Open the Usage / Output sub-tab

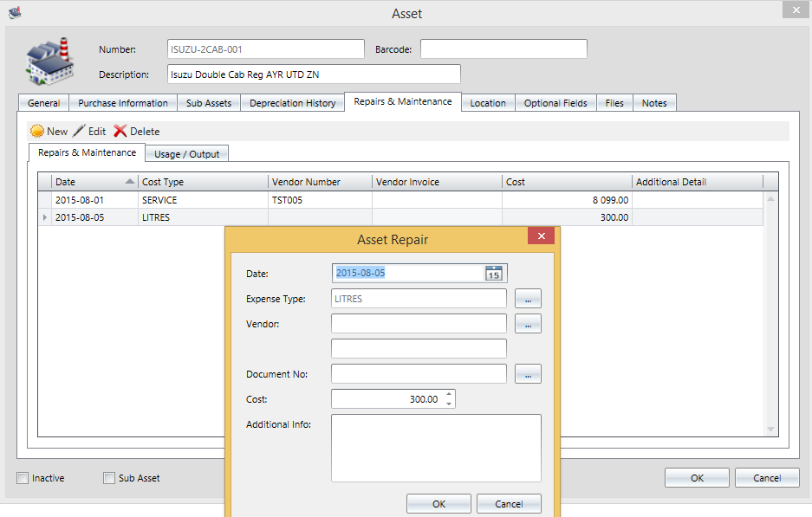pos(186,154)
